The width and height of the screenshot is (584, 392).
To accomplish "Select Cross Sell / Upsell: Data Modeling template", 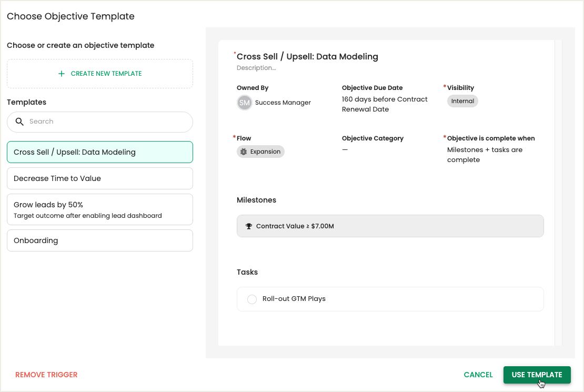I will 100,152.
